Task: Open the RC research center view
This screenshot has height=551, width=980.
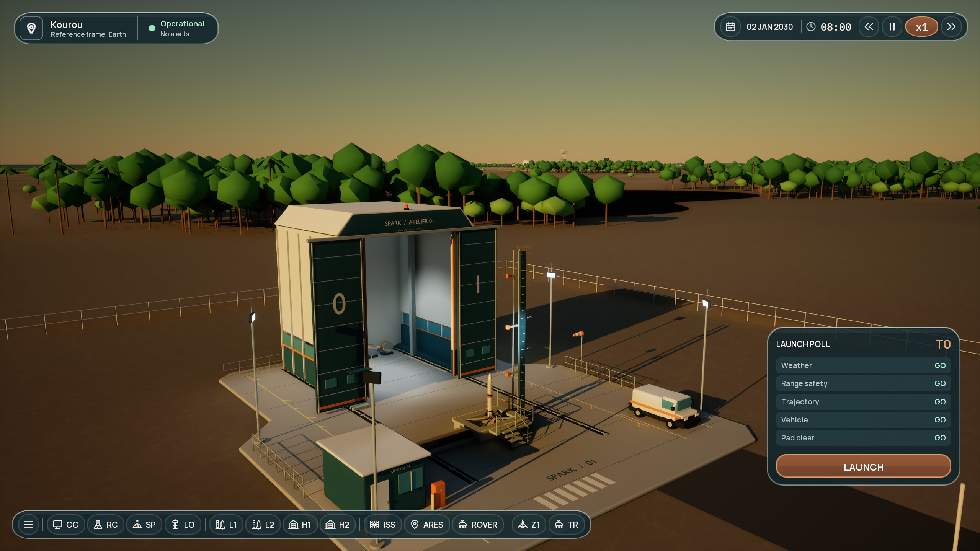Action: tap(106, 524)
